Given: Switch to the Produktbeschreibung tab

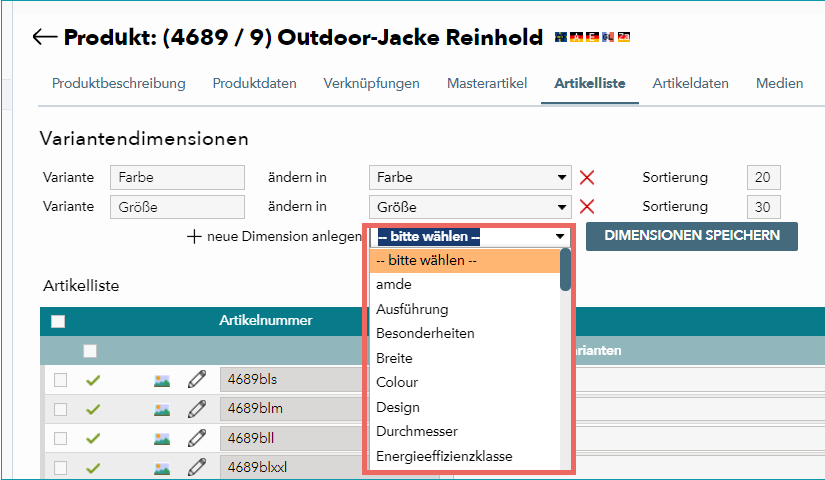Looking at the screenshot, I should (118, 83).
